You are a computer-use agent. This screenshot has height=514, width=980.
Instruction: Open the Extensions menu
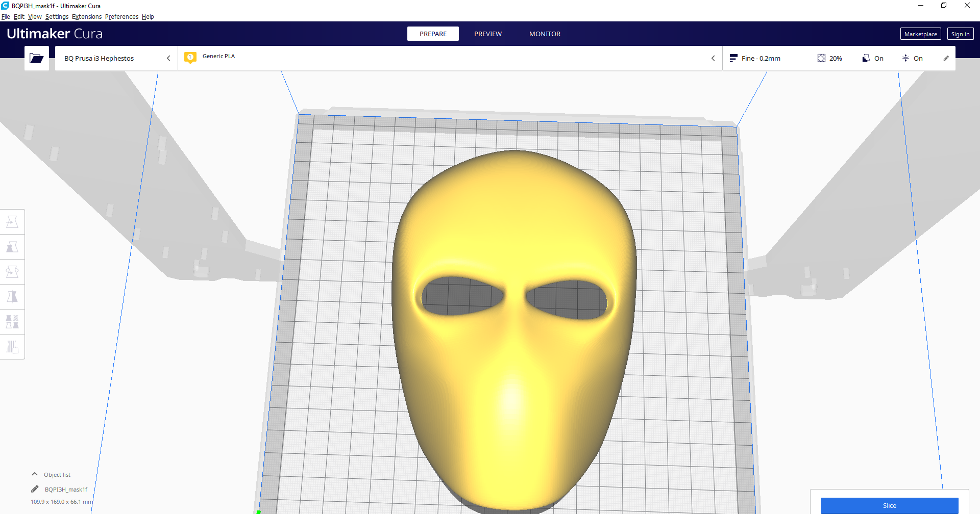click(x=86, y=16)
